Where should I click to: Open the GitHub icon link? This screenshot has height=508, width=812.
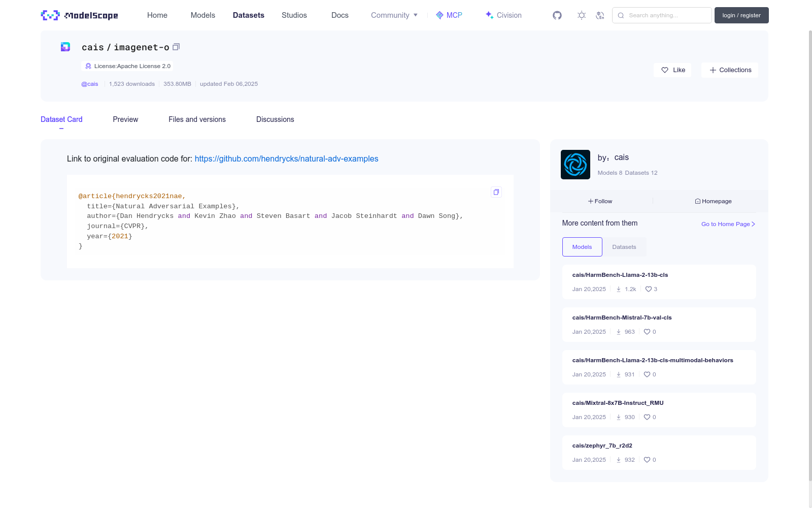(x=557, y=15)
